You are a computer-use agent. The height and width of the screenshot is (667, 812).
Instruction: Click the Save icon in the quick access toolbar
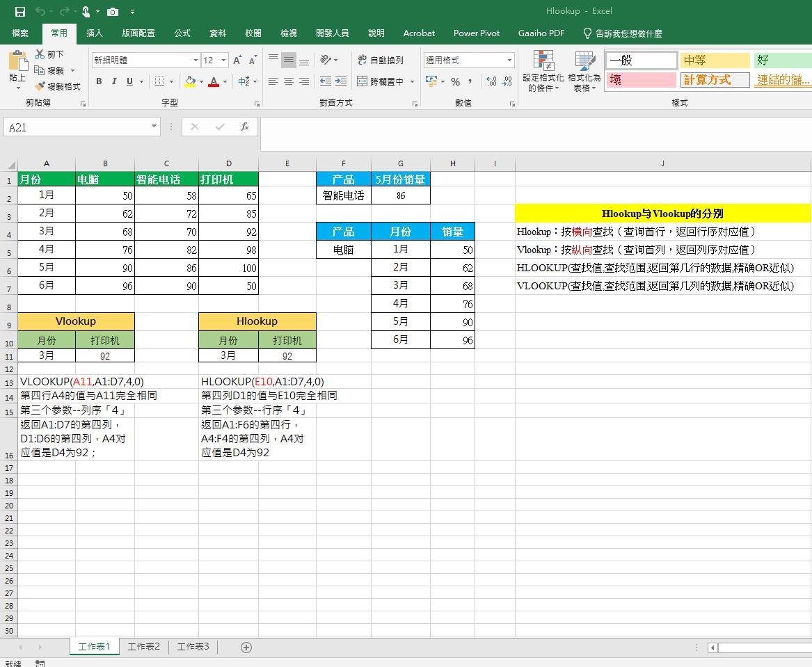coord(19,11)
